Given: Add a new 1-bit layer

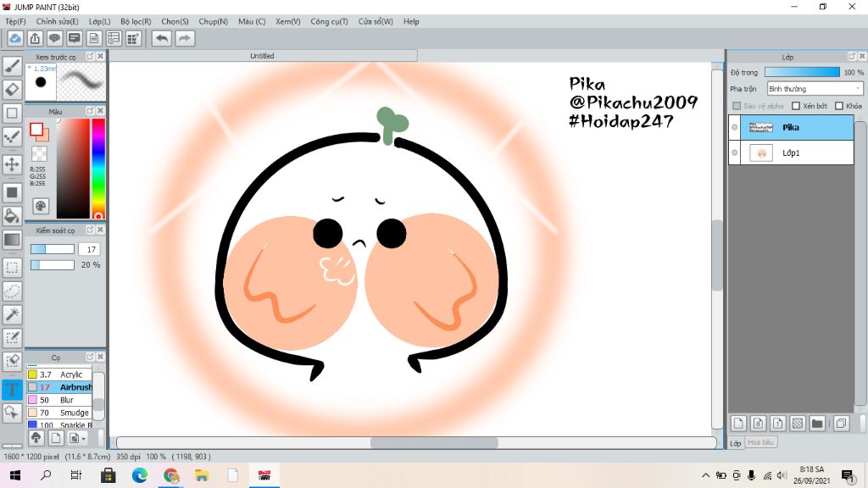Looking at the screenshot, I should point(778,424).
